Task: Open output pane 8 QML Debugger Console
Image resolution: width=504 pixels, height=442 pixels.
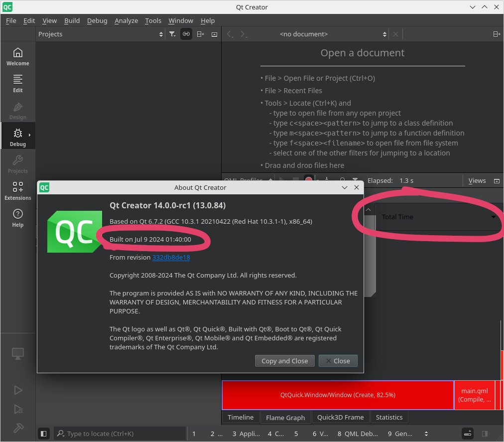Action: coord(358,434)
